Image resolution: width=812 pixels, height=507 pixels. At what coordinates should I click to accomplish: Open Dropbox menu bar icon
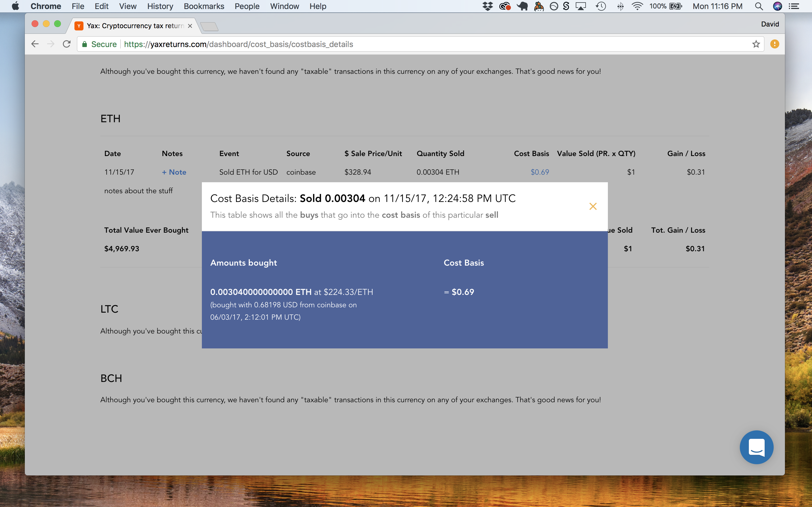pos(487,6)
